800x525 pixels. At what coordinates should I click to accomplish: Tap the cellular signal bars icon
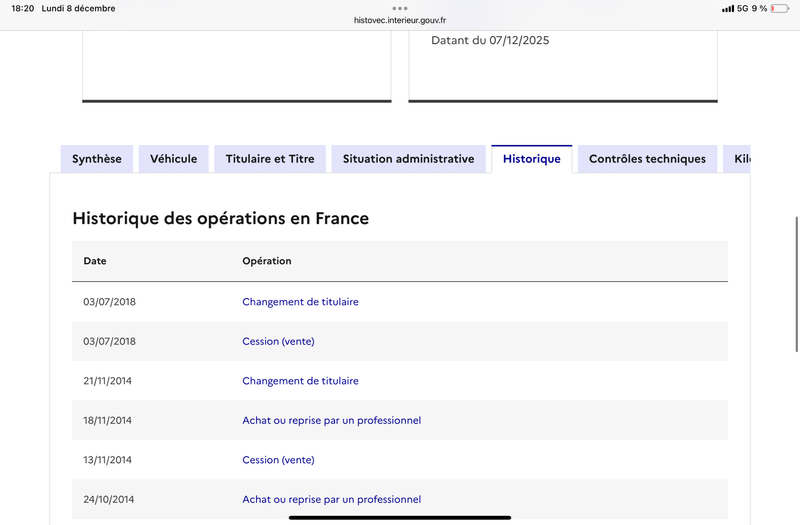click(x=727, y=8)
